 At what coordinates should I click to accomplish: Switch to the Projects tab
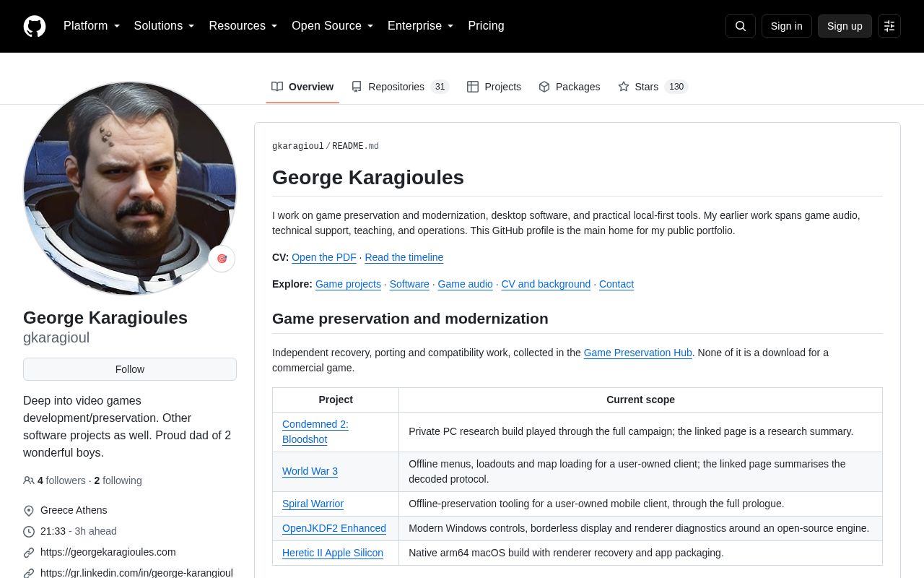pos(494,87)
